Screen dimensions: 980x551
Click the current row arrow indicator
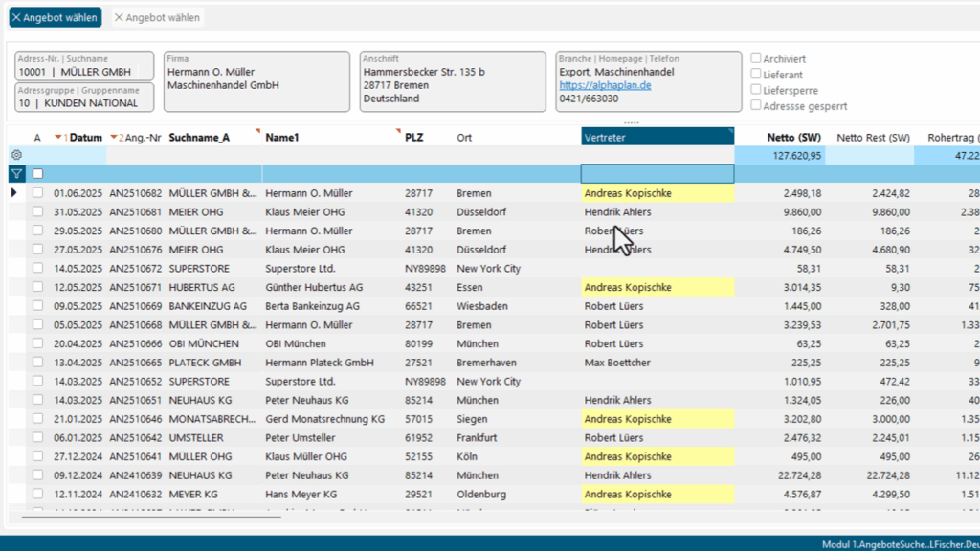click(x=14, y=193)
